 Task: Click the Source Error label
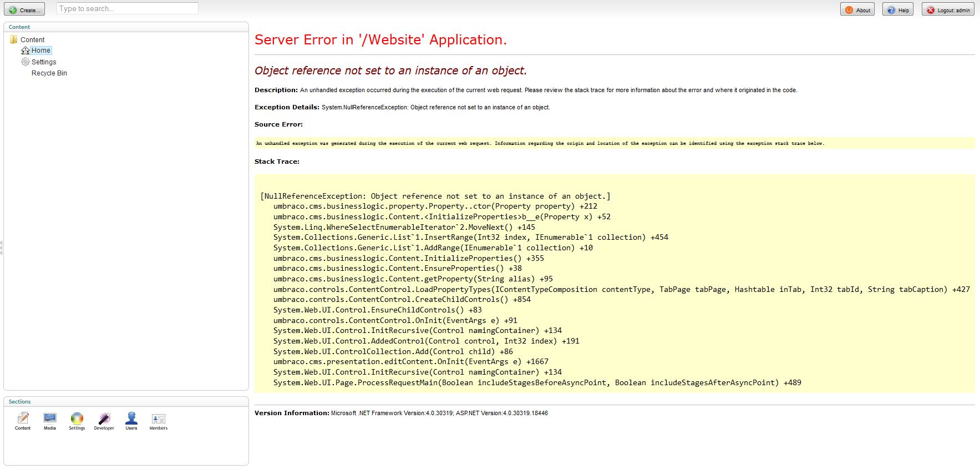click(278, 124)
